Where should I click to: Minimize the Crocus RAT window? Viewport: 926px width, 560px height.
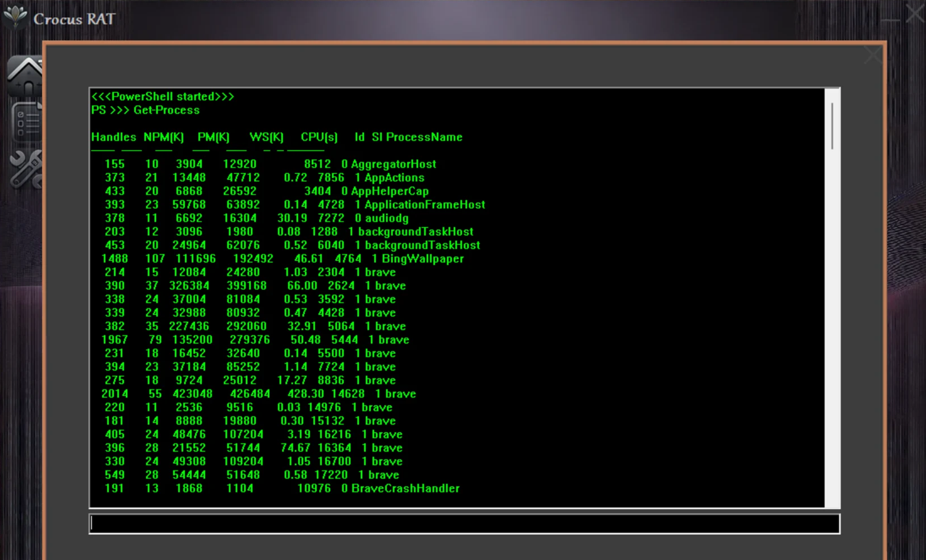890,20
